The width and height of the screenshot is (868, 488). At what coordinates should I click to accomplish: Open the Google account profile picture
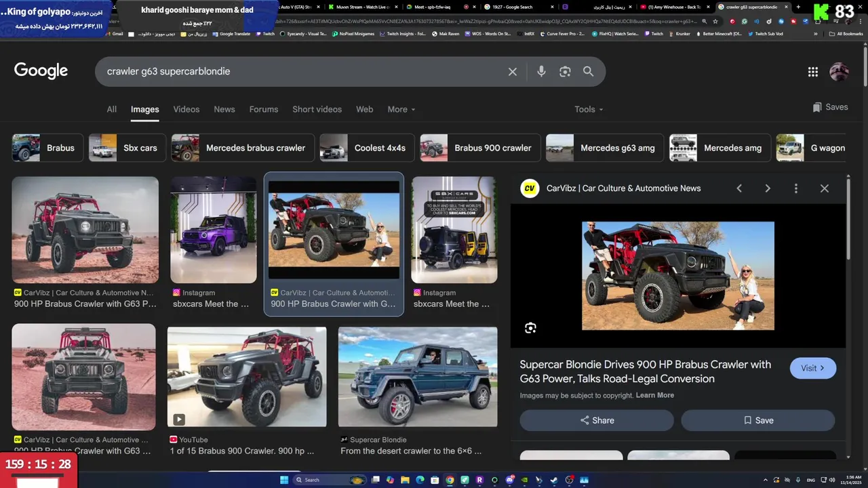[840, 72]
